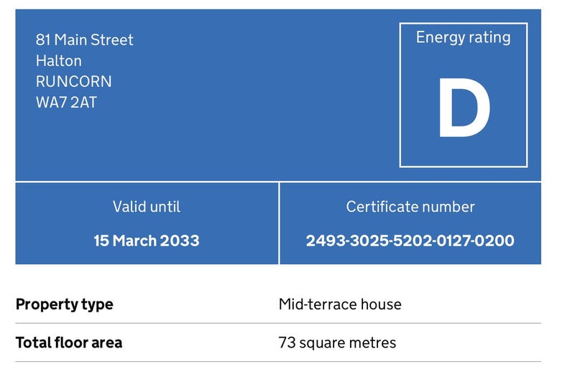Click the blue Certificate number panel
Viewport: 575px width, 392px height.
tap(410, 223)
